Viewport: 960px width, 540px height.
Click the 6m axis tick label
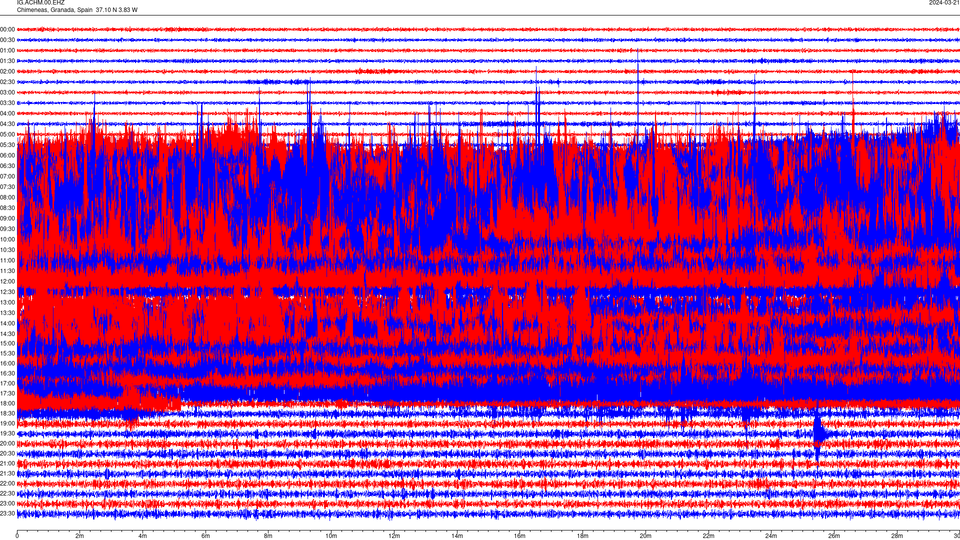pyautogui.click(x=206, y=536)
